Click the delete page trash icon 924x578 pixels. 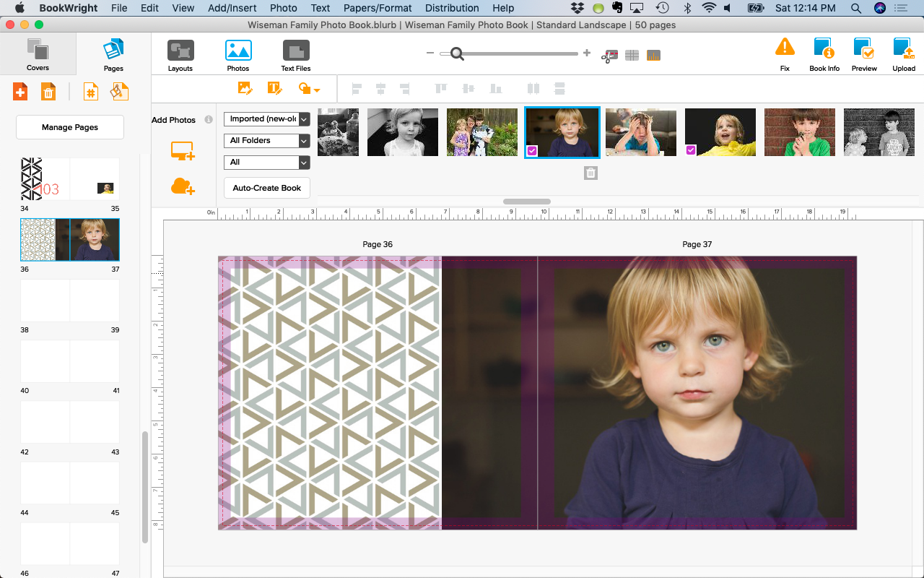48,92
